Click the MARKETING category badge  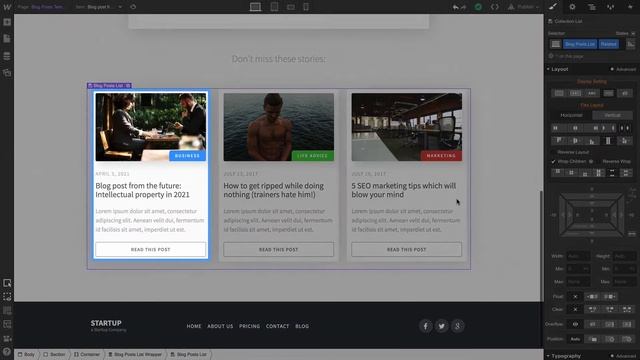441,156
